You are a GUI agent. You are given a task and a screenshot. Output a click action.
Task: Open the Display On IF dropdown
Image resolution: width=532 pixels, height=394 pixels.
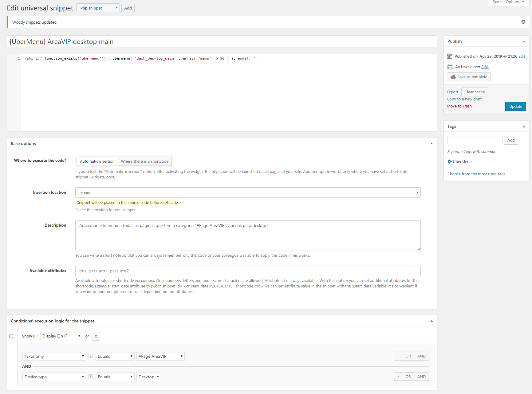[x=61, y=336]
